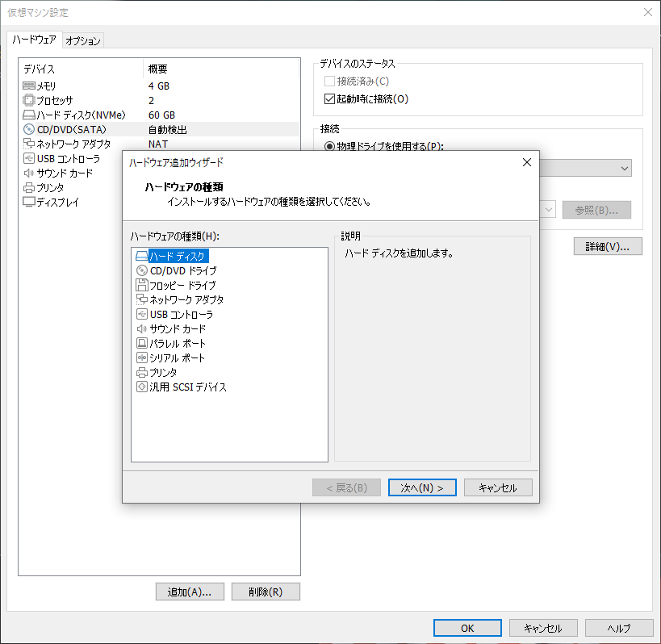Open the ISO image path dropdown
Image resolution: width=661 pixels, height=644 pixels.
[x=546, y=209]
